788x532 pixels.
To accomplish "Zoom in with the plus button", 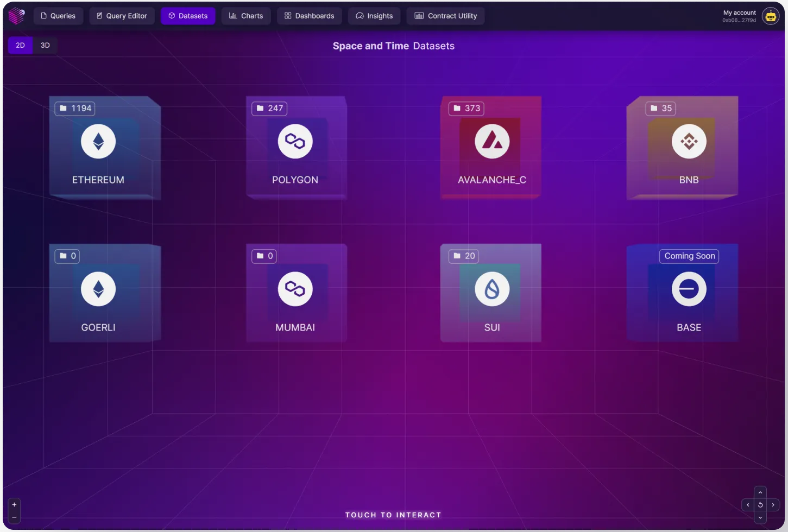I will 14,504.
